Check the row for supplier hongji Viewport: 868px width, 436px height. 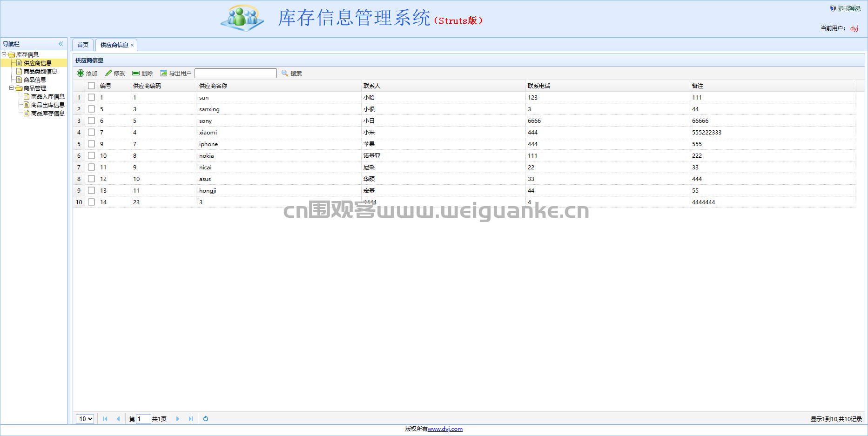[x=92, y=190]
